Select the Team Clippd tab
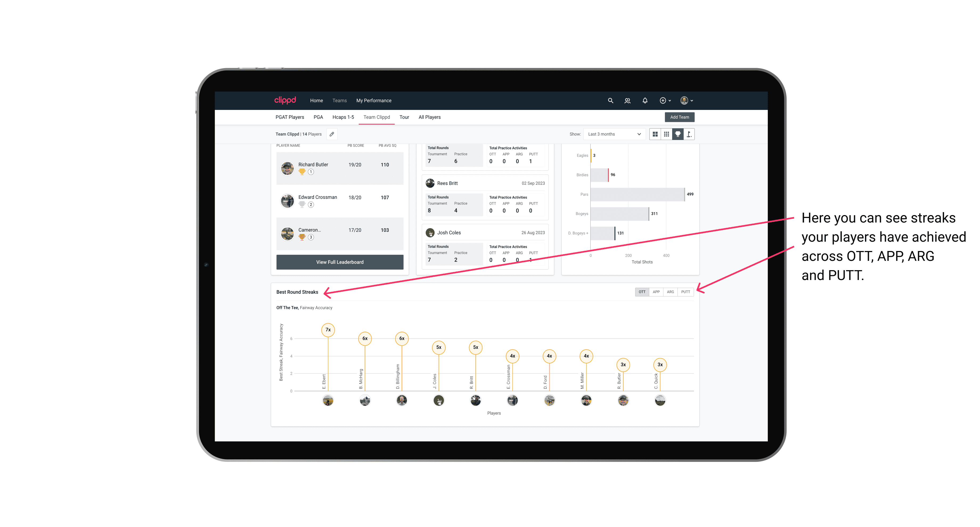This screenshot has height=527, width=980. 377,117
